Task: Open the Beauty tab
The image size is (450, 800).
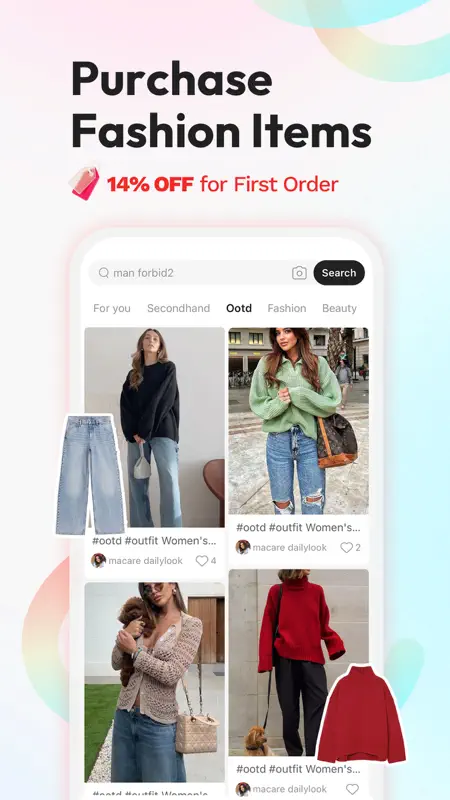Action: [x=339, y=308]
